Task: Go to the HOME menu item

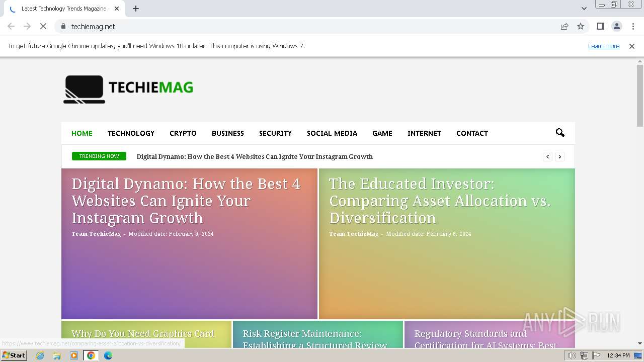Action: [x=82, y=133]
